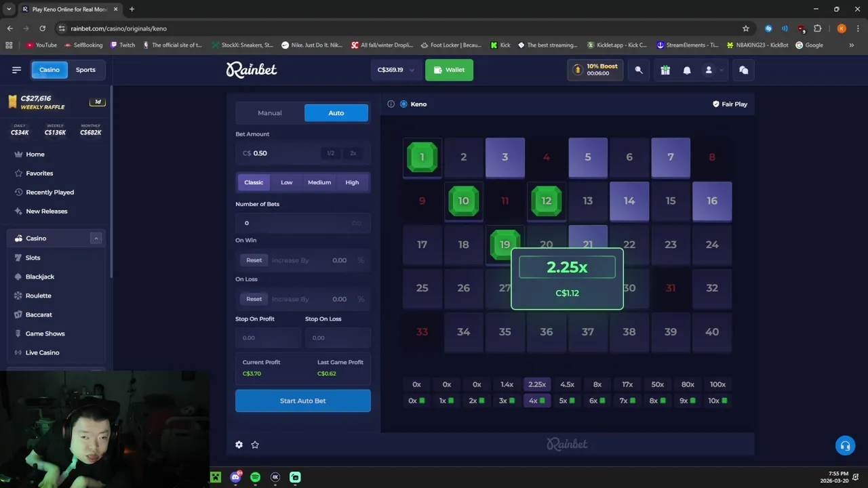
Task: Double the bet with 2x button
Action: (353, 153)
